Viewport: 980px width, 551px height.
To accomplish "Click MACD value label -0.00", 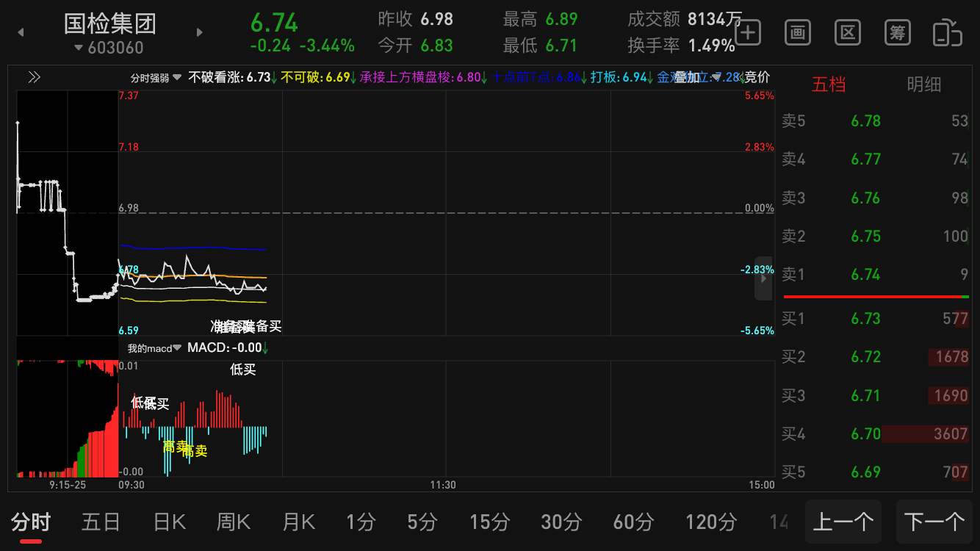I will [228, 348].
